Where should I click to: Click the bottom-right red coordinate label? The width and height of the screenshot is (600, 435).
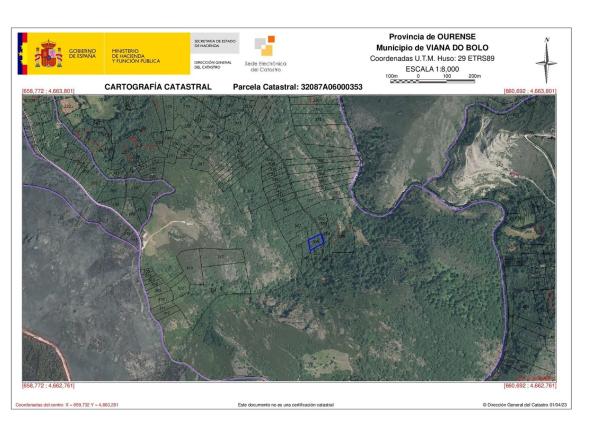530,385
